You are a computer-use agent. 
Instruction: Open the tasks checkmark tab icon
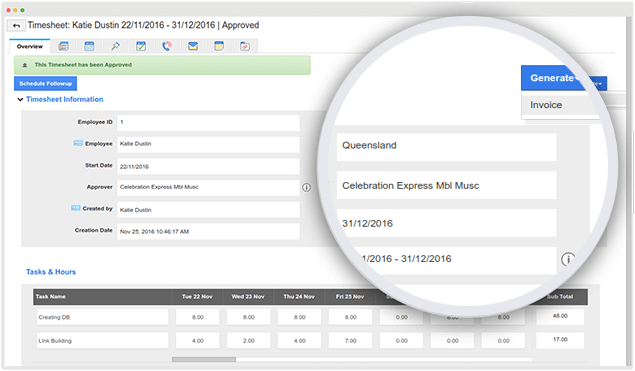(x=141, y=46)
